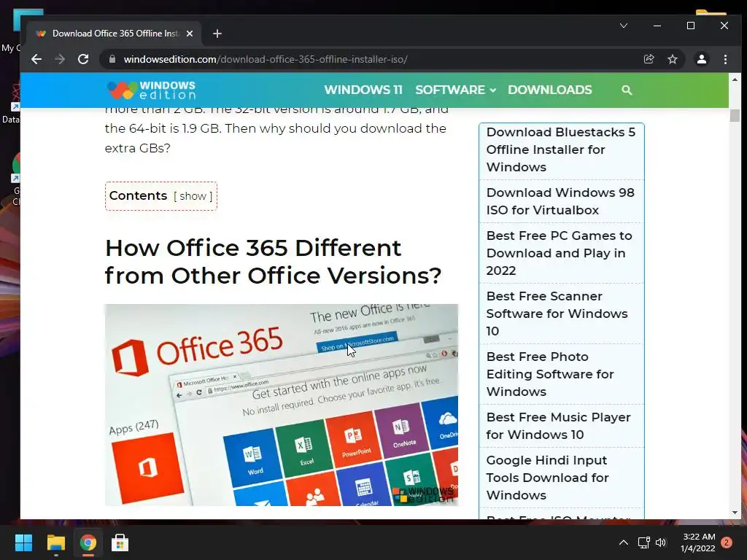The width and height of the screenshot is (747, 560).
Task: Click the volume speaker tray icon
Action: 661,542
